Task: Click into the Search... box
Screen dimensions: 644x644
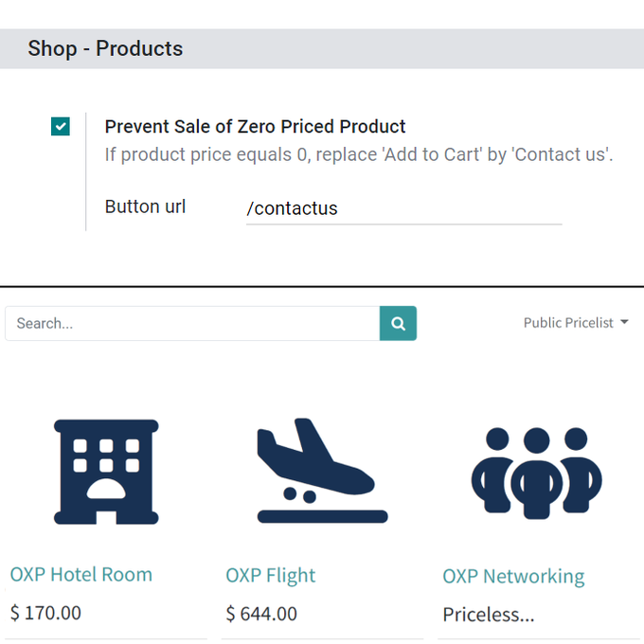Action: point(192,323)
